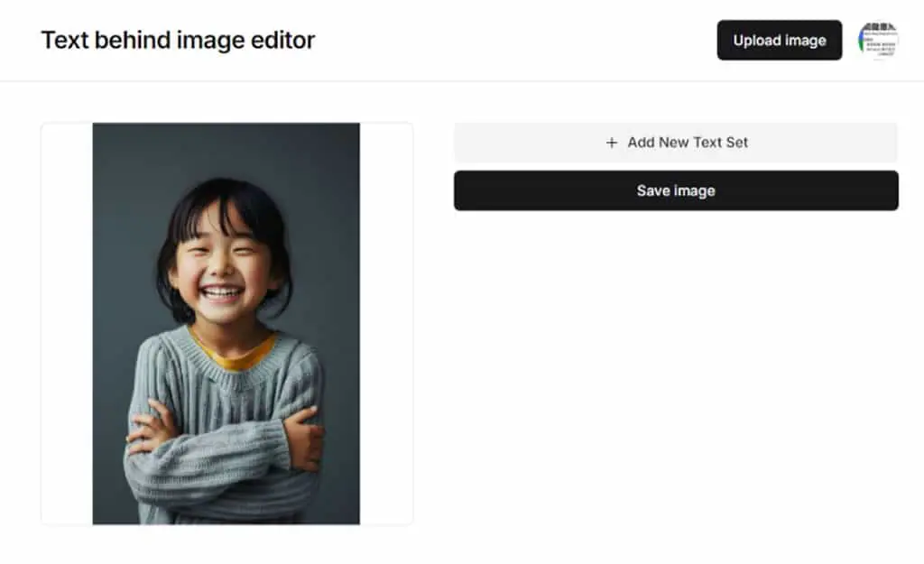Select the "Text behind image editor" heading
The image size is (924, 564).
(x=178, y=40)
